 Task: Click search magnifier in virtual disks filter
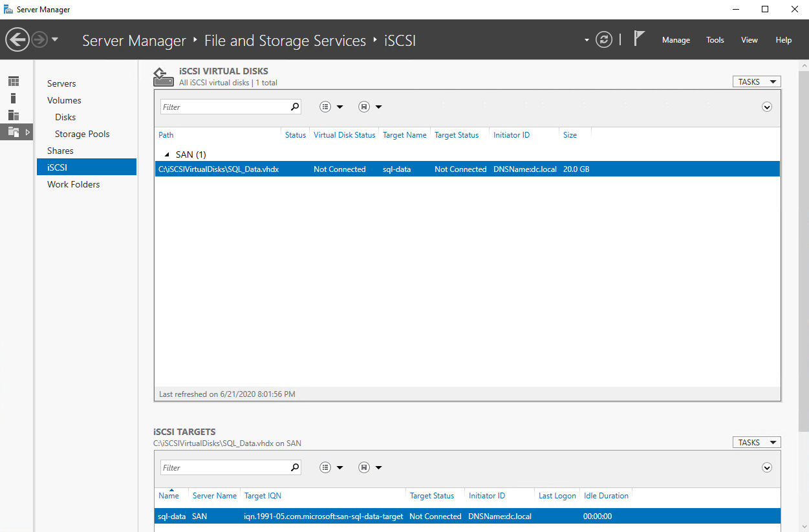point(295,107)
